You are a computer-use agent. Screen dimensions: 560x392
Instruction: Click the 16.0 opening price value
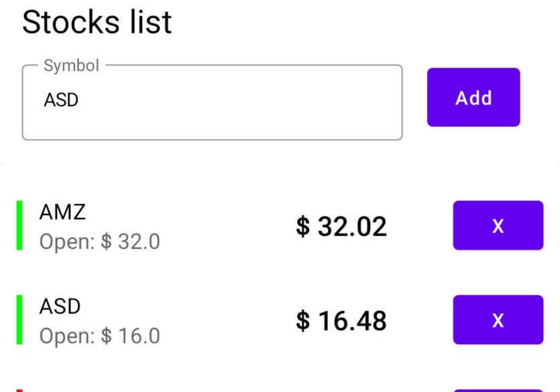(x=139, y=336)
